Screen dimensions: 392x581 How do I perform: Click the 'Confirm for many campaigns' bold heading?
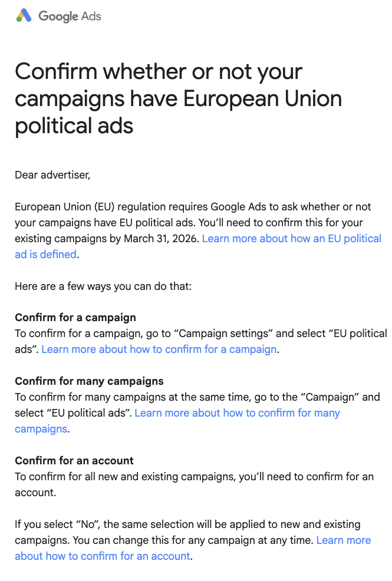click(x=89, y=381)
